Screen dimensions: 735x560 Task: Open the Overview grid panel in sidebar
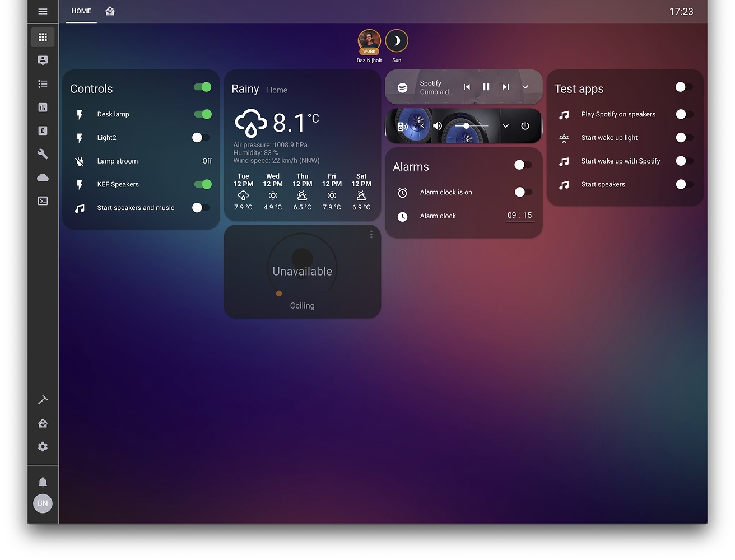[43, 37]
